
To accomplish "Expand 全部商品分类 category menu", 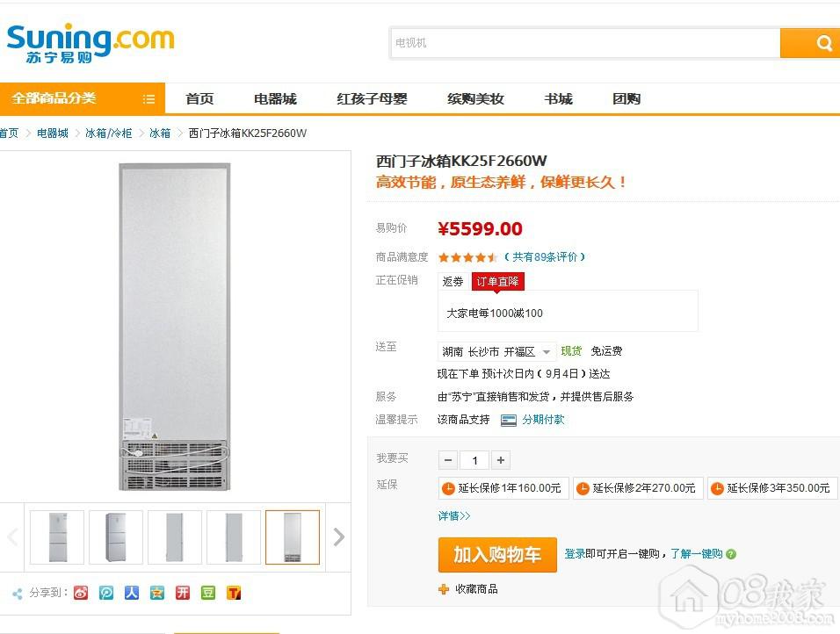I will pyautogui.click(x=83, y=98).
